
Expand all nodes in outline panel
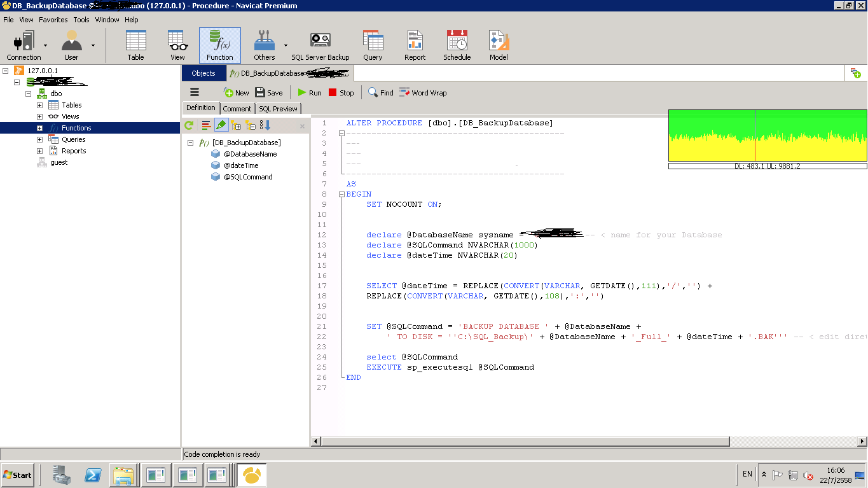click(237, 125)
